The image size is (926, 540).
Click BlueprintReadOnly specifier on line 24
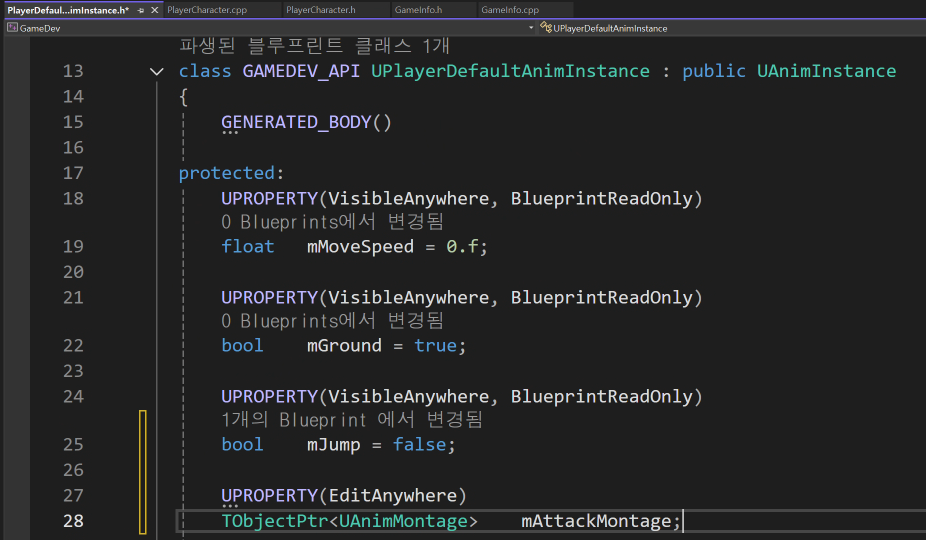click(602, 396)
